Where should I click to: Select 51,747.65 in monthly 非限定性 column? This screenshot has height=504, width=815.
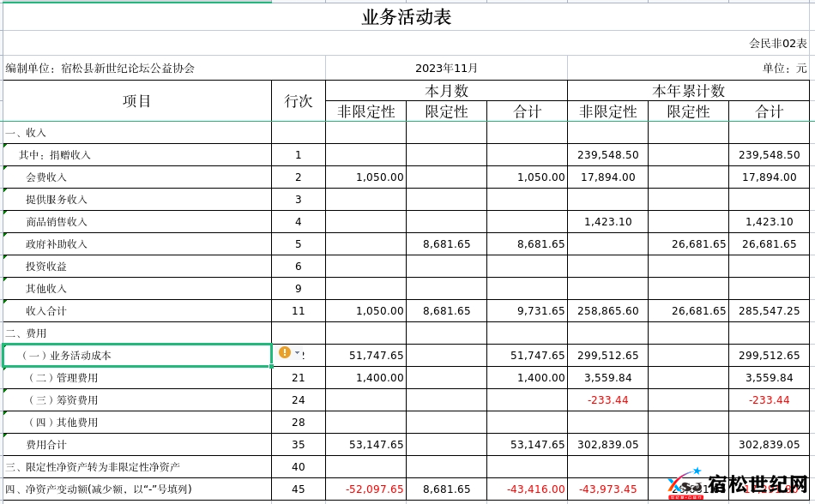pos(366,356)
